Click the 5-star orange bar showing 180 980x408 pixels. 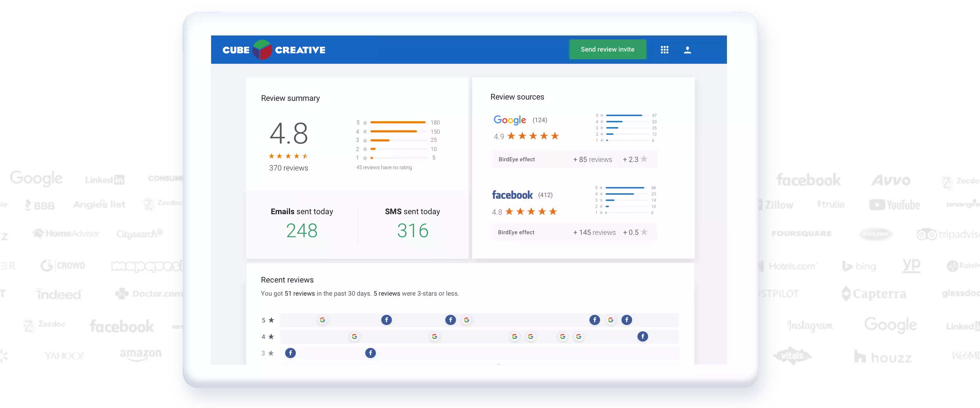(398, 123)
